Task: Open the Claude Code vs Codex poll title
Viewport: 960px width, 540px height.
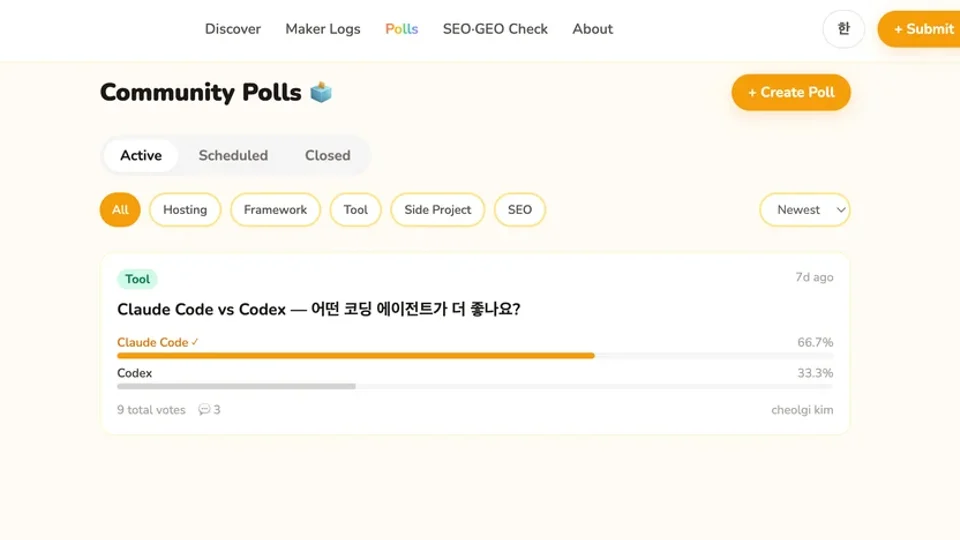Action: (319, 309)
